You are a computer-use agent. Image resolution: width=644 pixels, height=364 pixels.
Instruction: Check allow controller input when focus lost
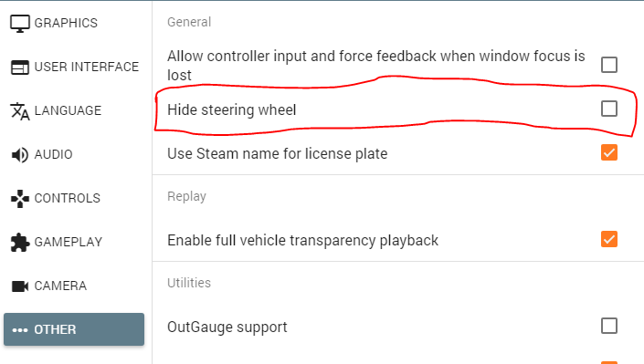[x=608, y=65]
